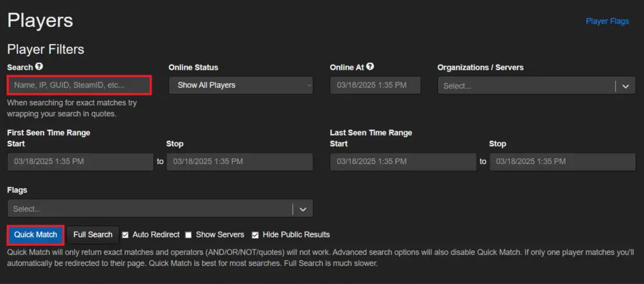Screen dimensions: 644x284
Task: Open the Player Flags link
Action: 607,21
